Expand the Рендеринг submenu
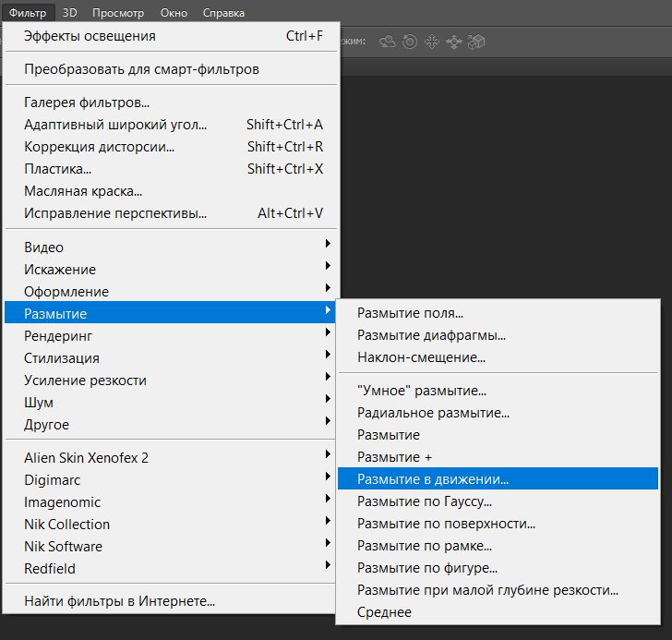672x640 pixels. [x=171, y=336]
